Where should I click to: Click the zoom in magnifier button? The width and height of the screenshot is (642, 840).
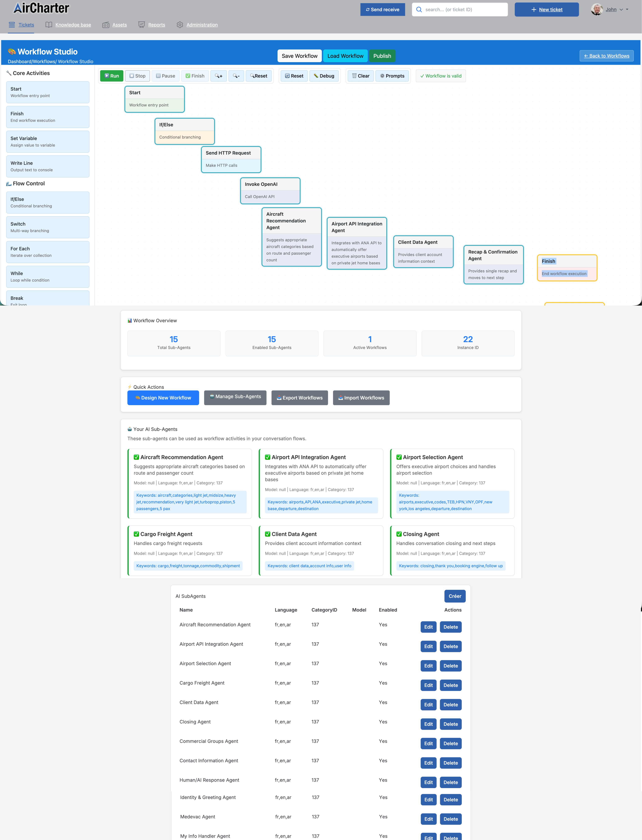[x=219, y=76]
